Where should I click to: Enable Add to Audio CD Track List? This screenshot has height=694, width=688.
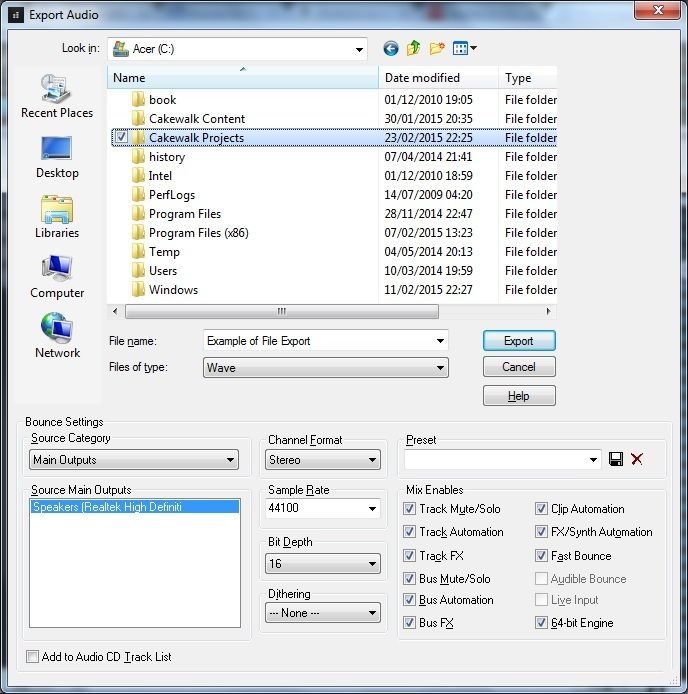pyautogui.click(x=33, y=657)
